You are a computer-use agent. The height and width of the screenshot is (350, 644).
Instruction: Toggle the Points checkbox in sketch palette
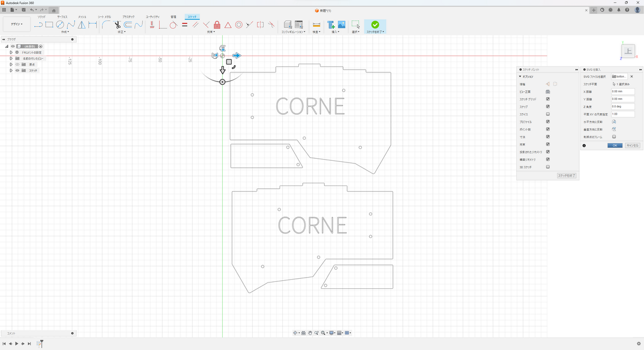pos(548,129)
